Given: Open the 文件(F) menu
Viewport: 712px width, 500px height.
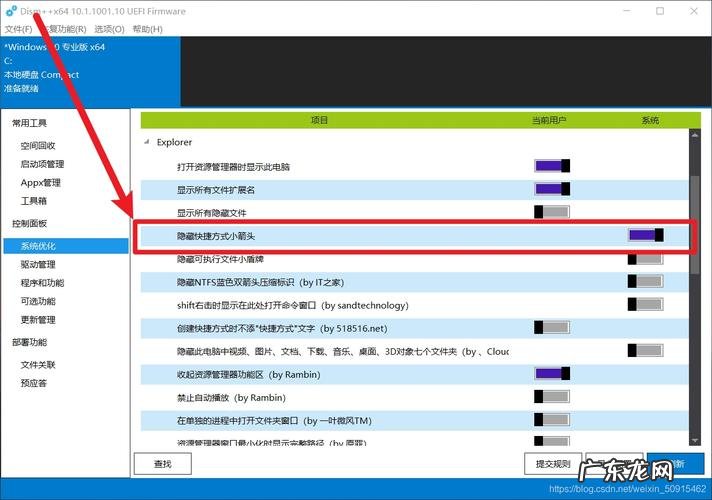Looking at the screenshot, I should 19,29.
